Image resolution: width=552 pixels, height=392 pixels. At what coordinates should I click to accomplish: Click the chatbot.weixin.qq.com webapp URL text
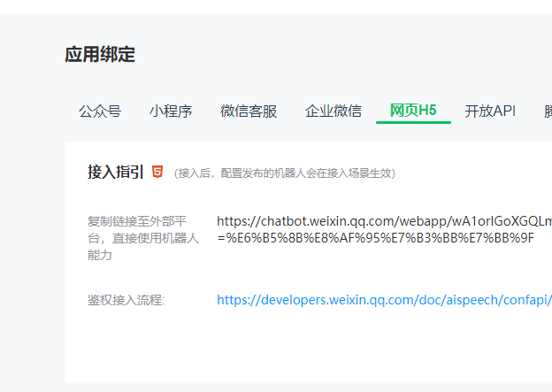pyautogui.click(x=384, y=221)
